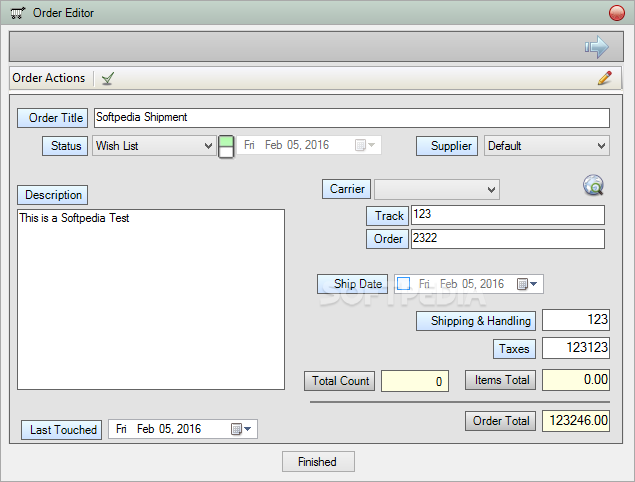Click the Last Touched label button
Image resolution: width=635 pixels, height=482 pixels.
(x=62, y=430)
